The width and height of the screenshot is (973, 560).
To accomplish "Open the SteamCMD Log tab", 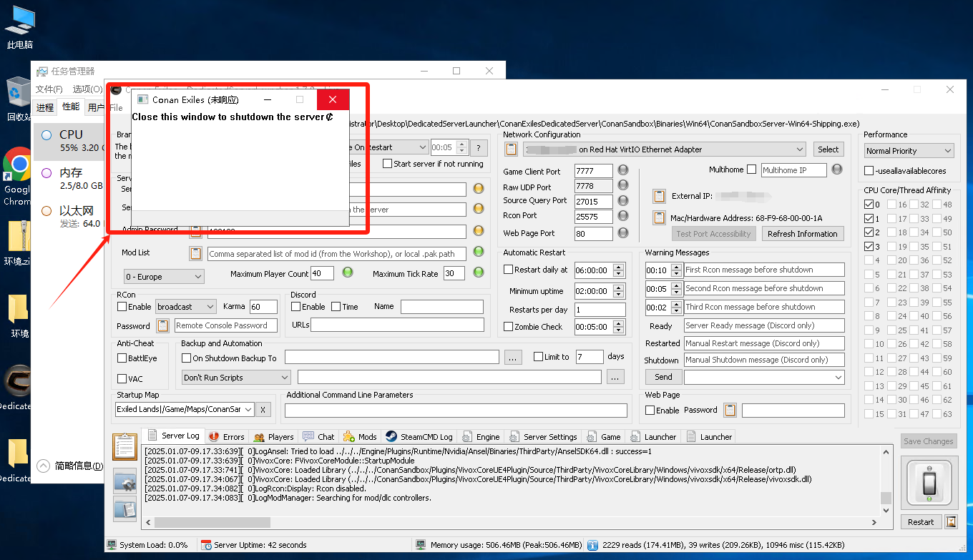I will point(419,437).
